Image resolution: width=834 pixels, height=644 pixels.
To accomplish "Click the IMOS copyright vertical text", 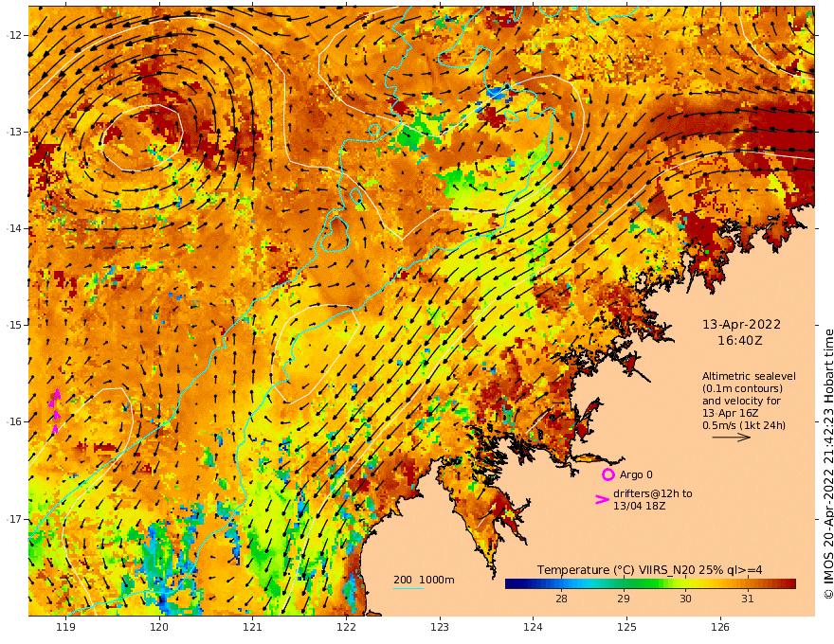I will coord(828,464).
